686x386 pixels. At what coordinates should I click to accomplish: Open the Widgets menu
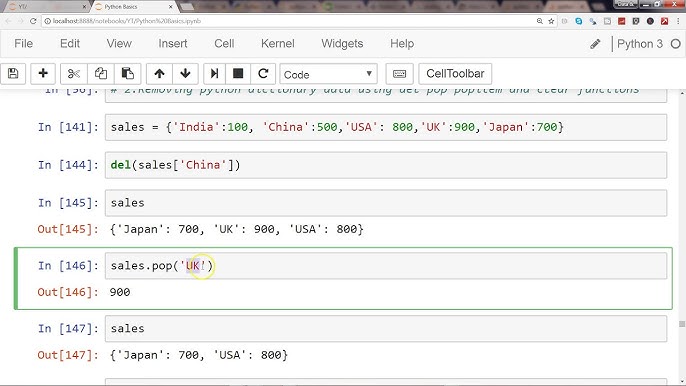tap(342, 44)
